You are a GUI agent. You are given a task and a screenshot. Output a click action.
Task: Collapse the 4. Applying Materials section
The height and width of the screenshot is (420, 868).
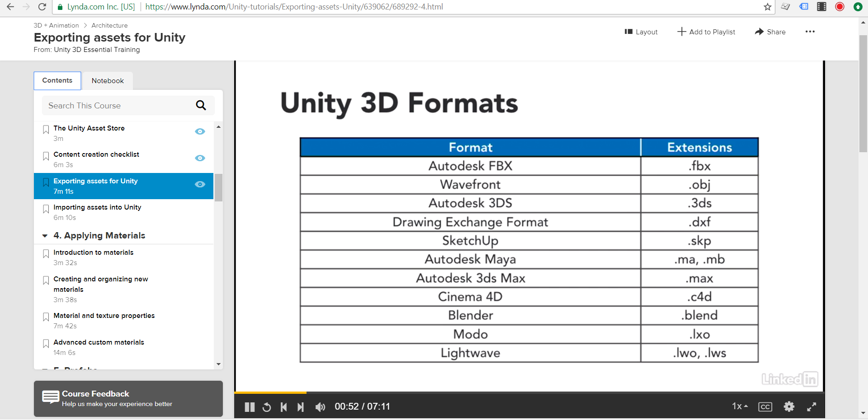coord(45,236)
